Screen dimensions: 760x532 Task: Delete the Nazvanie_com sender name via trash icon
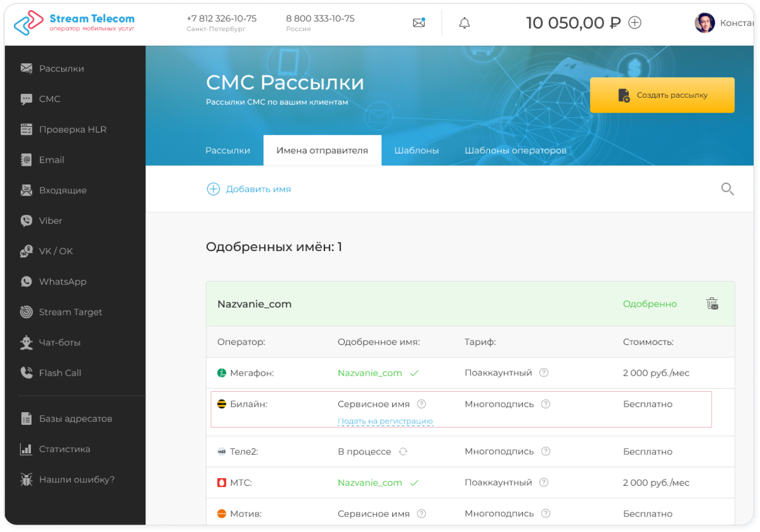point(712,303)
